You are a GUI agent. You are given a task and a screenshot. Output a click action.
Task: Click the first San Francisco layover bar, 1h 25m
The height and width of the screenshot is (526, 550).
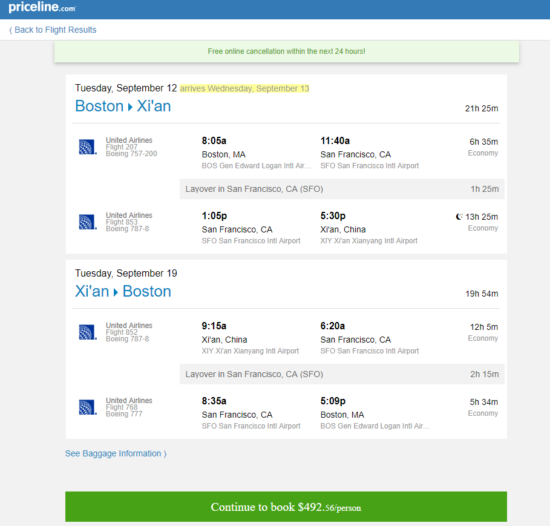coord(342,189)
